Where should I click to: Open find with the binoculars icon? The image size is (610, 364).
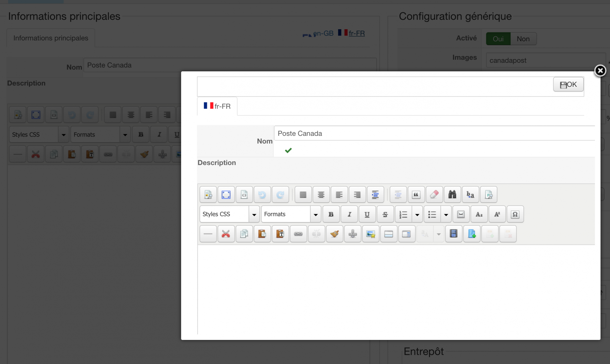(452, 195)
